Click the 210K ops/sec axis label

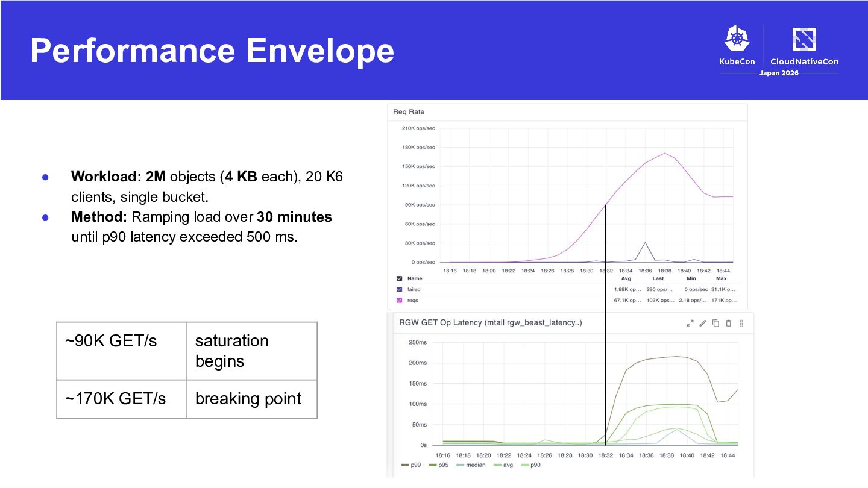(418, 128)
